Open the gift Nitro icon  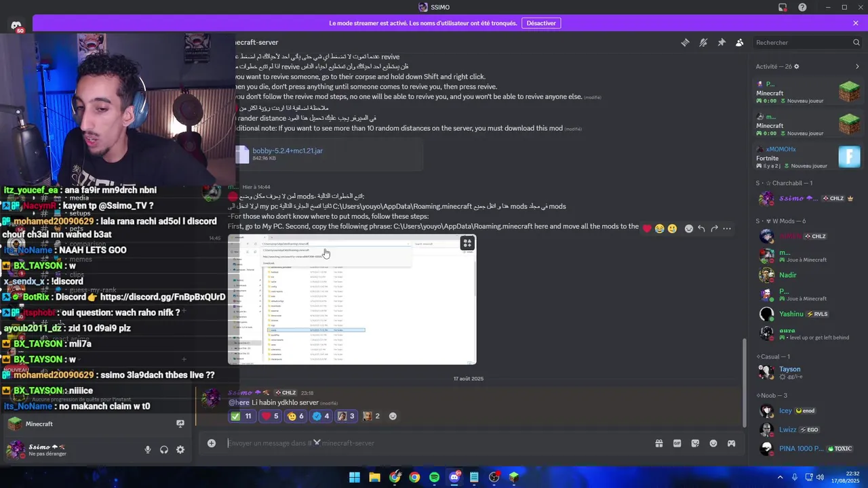pyautogui.click(x=658, y=443)
